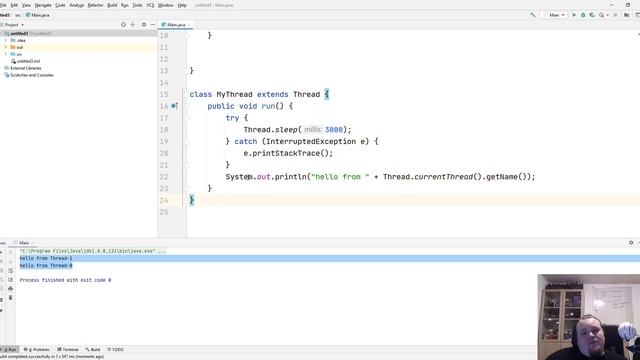This screenshot has width=640, height=360.
Task: Open the File menu
Action: pyautogui.click(x=3, y=5)
